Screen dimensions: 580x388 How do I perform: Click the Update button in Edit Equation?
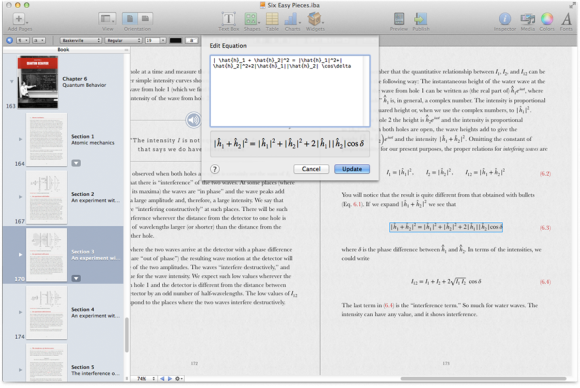(352, 169)
